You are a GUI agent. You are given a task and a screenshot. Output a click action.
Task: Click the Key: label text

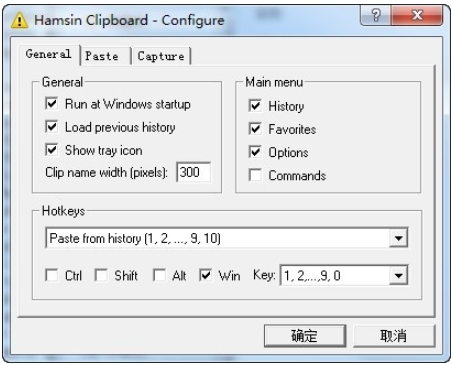264,275
